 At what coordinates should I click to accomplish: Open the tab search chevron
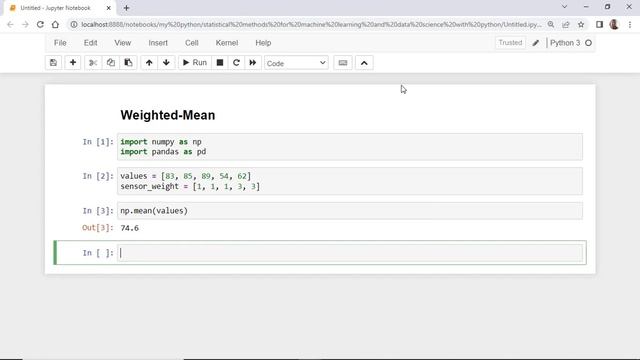point(564,7)
